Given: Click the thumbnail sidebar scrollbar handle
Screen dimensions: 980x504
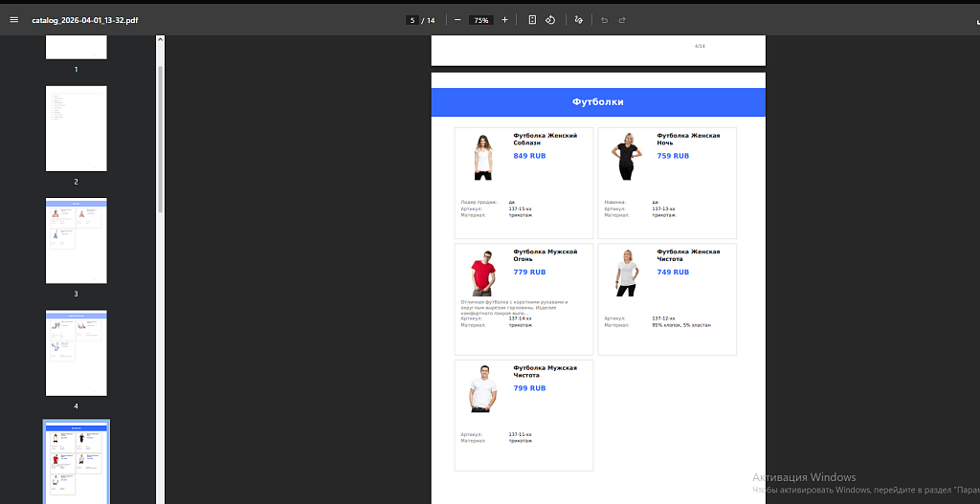Looking at the screenshot, I should pyautogui.click(x=160, y=139).
